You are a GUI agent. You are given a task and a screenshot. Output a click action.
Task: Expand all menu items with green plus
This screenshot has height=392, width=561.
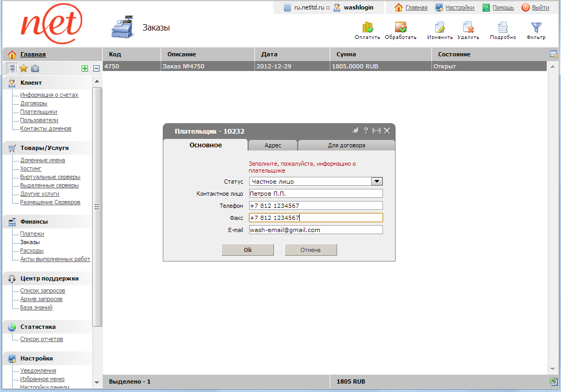click(x=85, y=68)
